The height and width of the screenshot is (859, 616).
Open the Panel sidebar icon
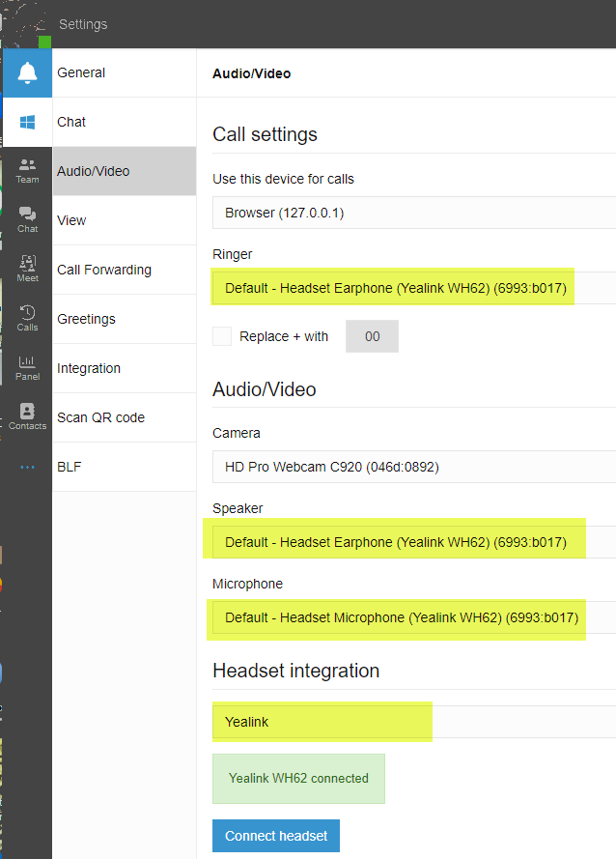27,368
